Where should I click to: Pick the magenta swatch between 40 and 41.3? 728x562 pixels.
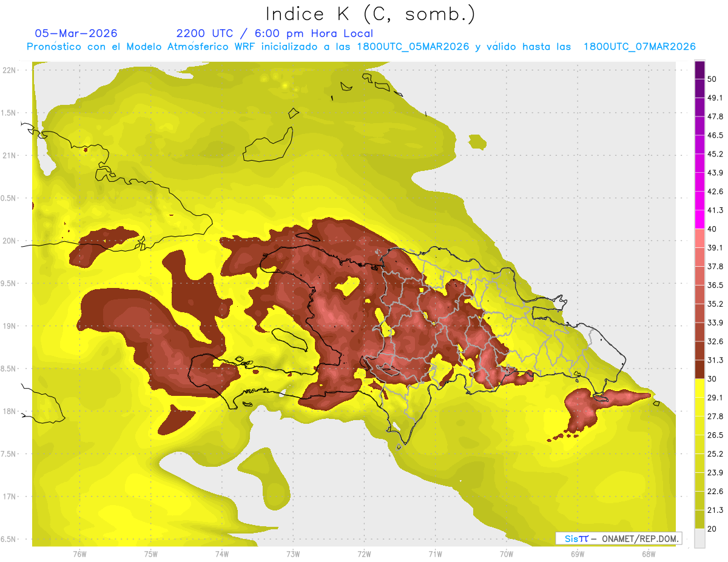pos(699,219)
